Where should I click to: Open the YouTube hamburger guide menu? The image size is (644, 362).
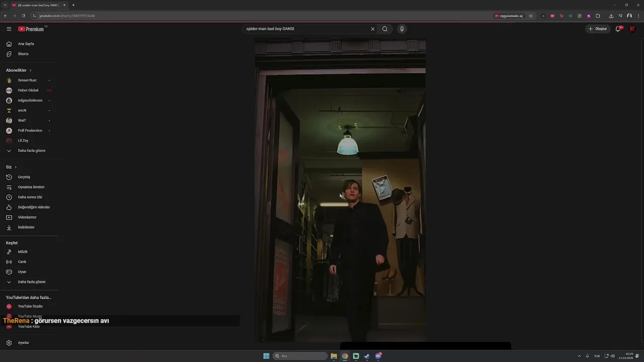[x=9, y=29]
